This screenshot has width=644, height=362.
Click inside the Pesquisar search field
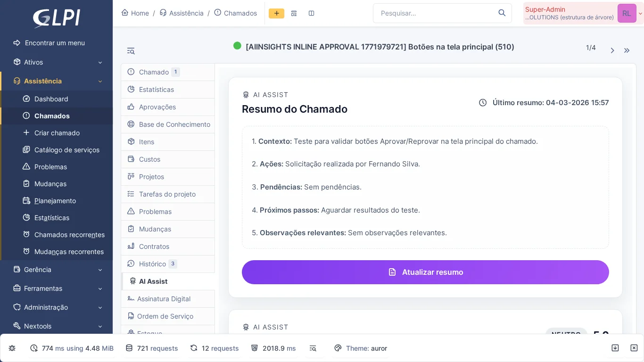click(434, 13)
